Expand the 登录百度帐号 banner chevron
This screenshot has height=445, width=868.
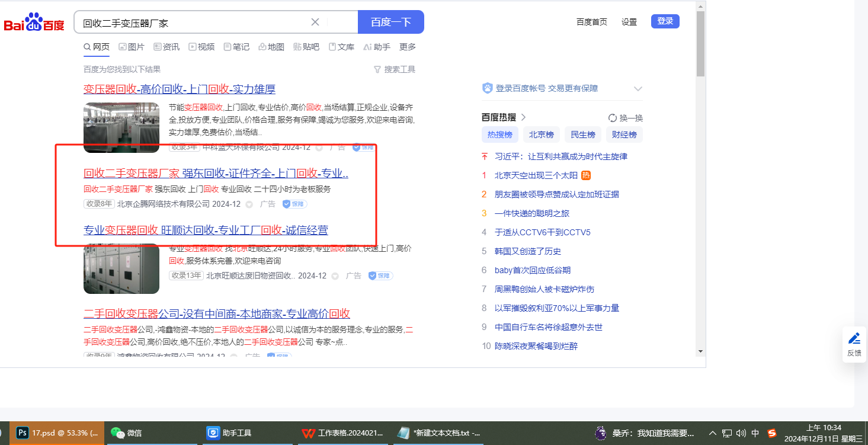[x=638, y=89]
